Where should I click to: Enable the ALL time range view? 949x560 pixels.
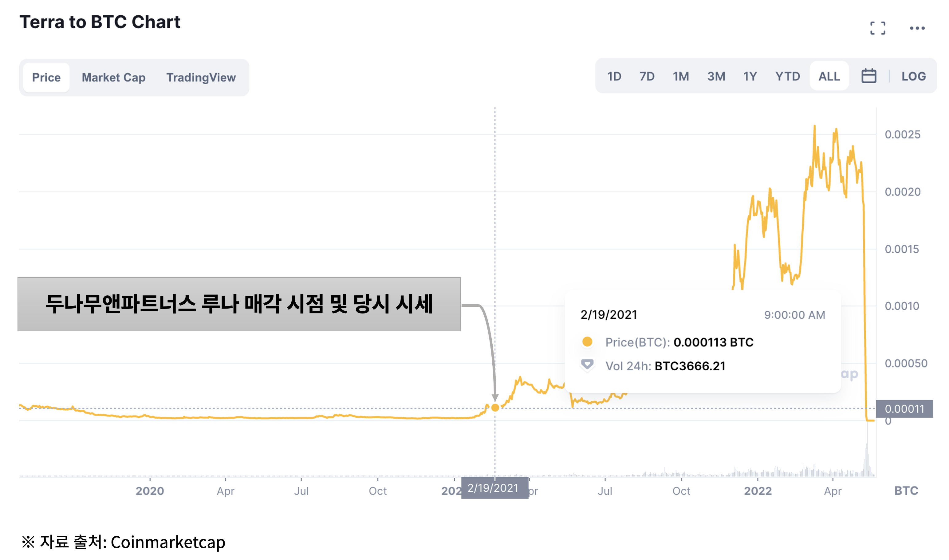pyautogui.click(x=829, y=76)
